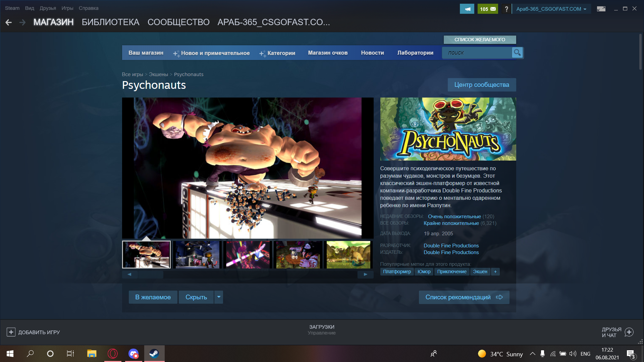The height and width of the screenshot is (362, 644).
Task: Open Центр сообщества button
Action: coord(482,85)
